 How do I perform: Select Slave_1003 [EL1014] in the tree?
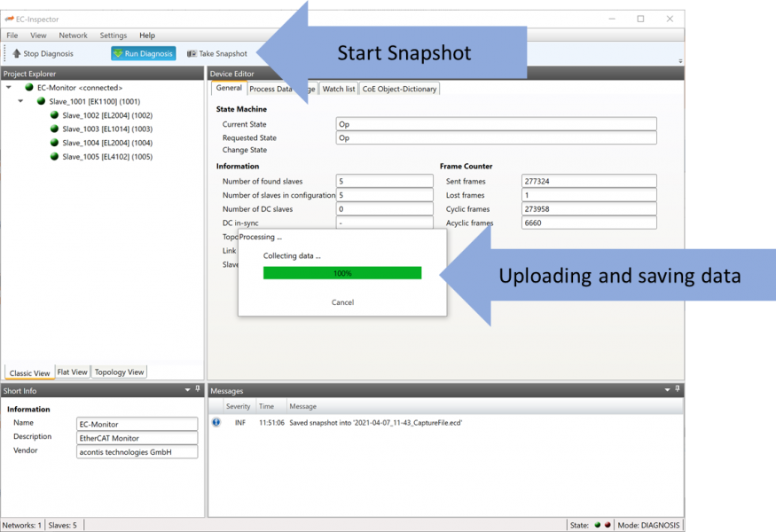coord(101,129)
